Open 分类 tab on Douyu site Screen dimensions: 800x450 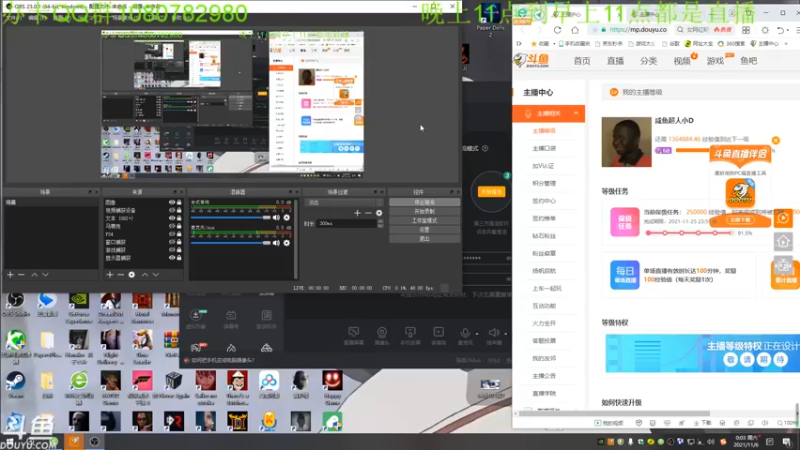(x=648, y=61)
